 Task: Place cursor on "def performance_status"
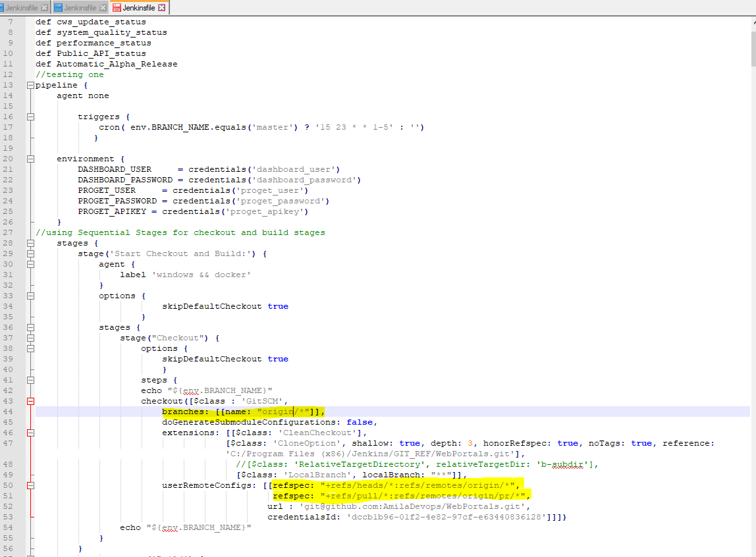point(94,43)
